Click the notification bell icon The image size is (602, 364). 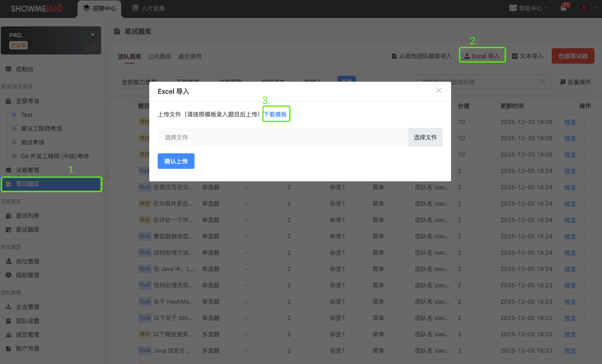point(563,8)
